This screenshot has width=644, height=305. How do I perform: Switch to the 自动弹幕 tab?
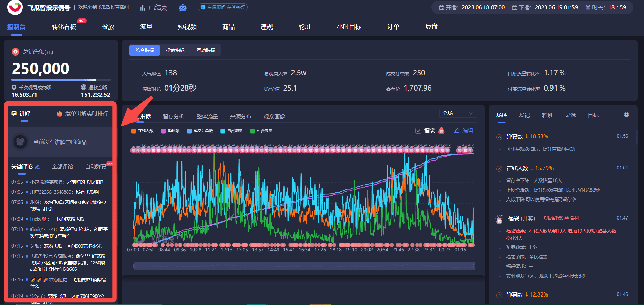click(x=96, y=167)
